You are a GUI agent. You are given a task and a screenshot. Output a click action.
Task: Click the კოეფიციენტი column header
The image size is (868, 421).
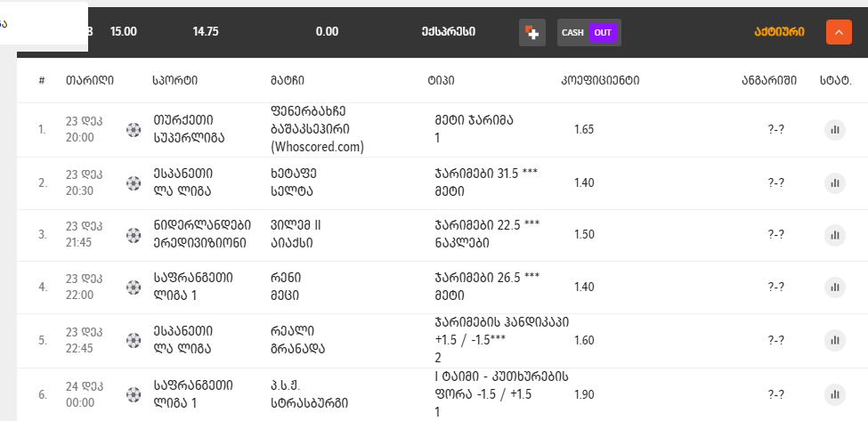click(x=599, y=80)
